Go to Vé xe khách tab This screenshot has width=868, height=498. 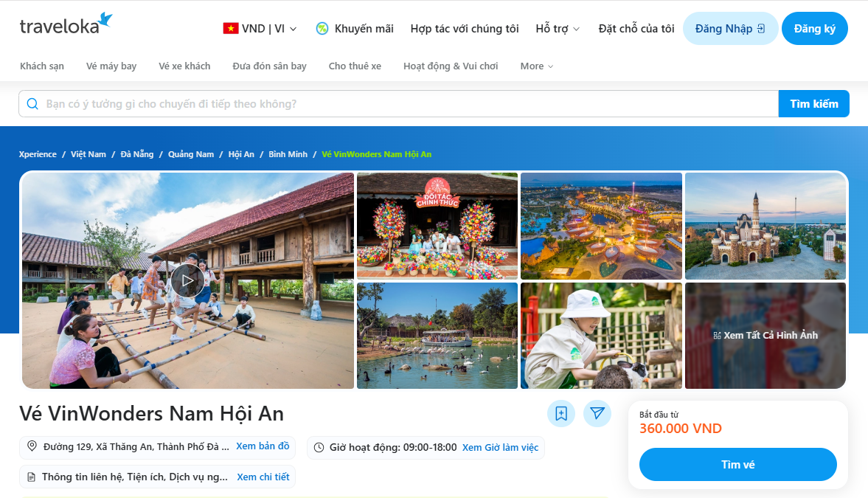184,66
